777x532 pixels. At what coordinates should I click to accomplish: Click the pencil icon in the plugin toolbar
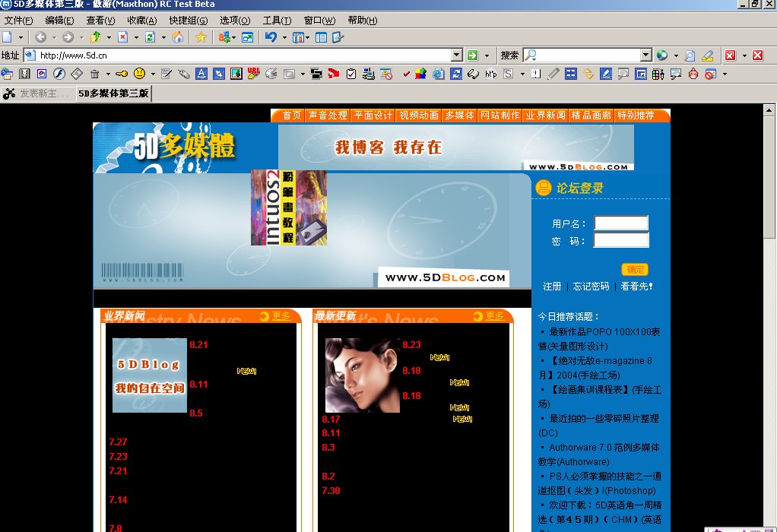(553, 74)
